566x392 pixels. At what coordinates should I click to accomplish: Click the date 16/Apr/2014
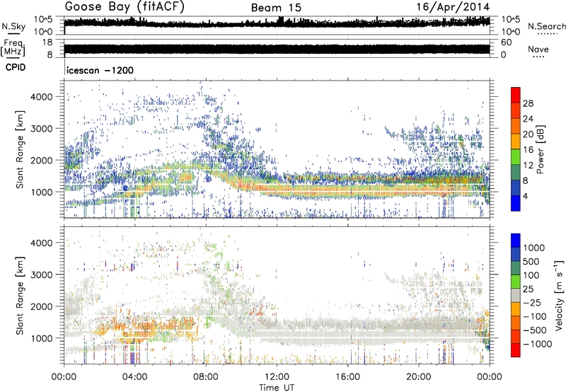point(454,7)
